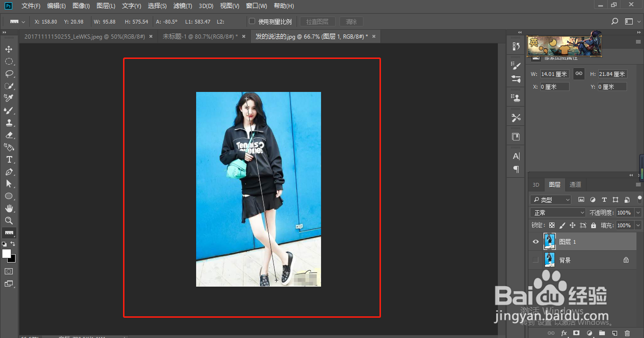644x338 pixels.
Task: Select the Elliptical Marquee tool
Action: [9, 61]
